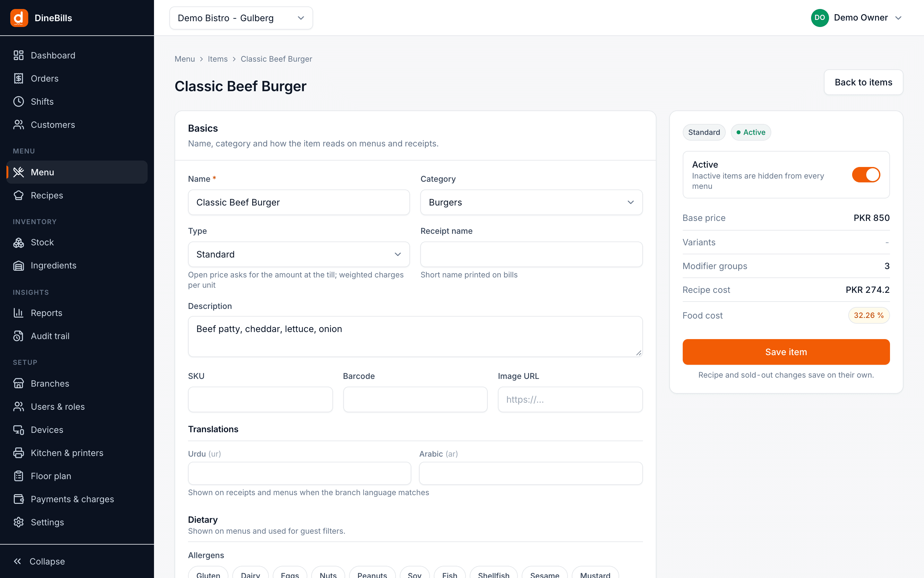This screenshot has height=578, width=924.
Task: Open the Type dropdown showing Standard
Action: (299, 254)
